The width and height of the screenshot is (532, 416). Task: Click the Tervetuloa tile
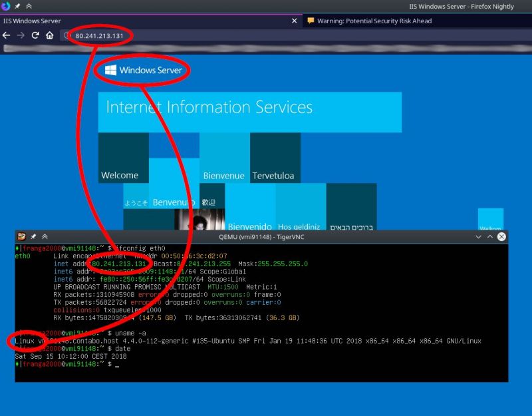[275, 158]
